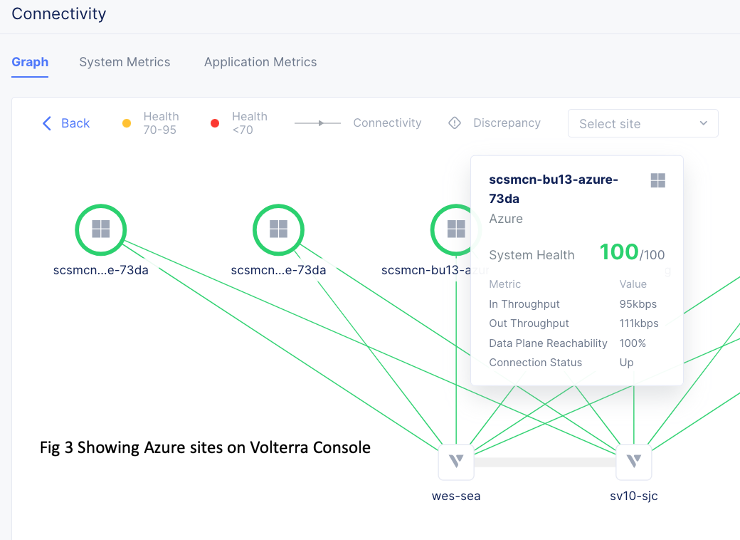740x540 pixels.
Task: Click the sv10-sjc Volterra node icon
Action: (x=634, y=462)
